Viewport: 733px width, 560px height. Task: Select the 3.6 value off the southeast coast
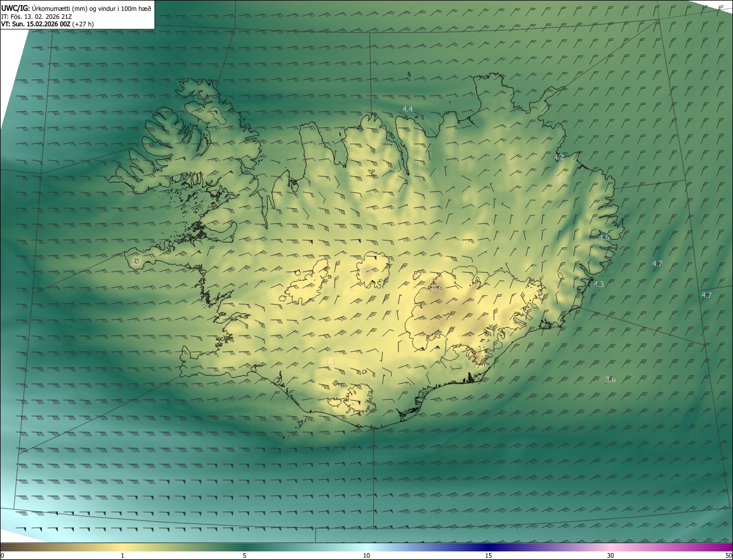610,379
